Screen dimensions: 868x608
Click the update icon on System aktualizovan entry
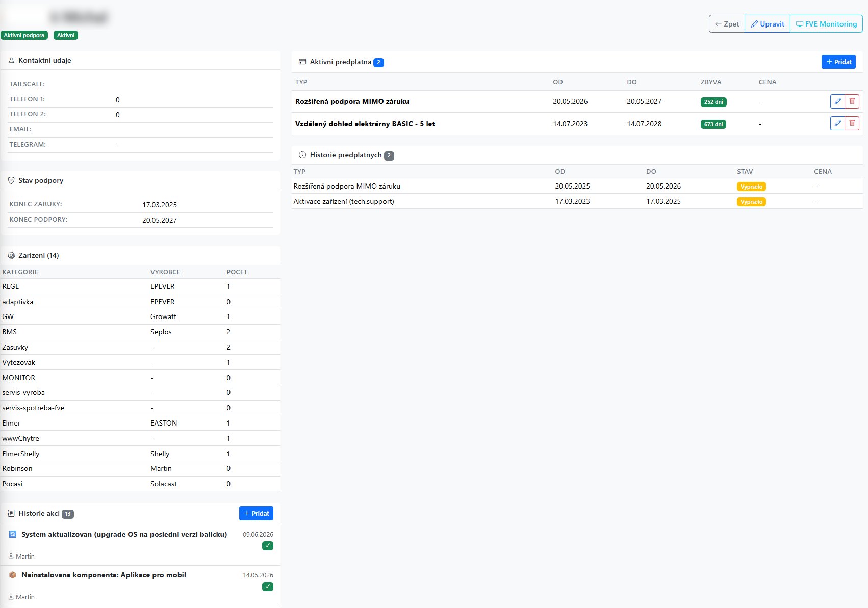click(x=13, y=534)
